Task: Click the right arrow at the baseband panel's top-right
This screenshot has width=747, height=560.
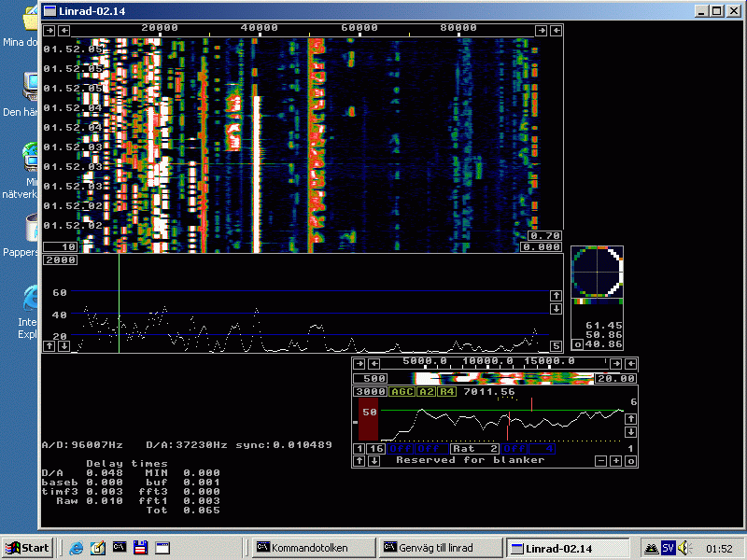Action: pyautogui.click(x=615, y=364)
